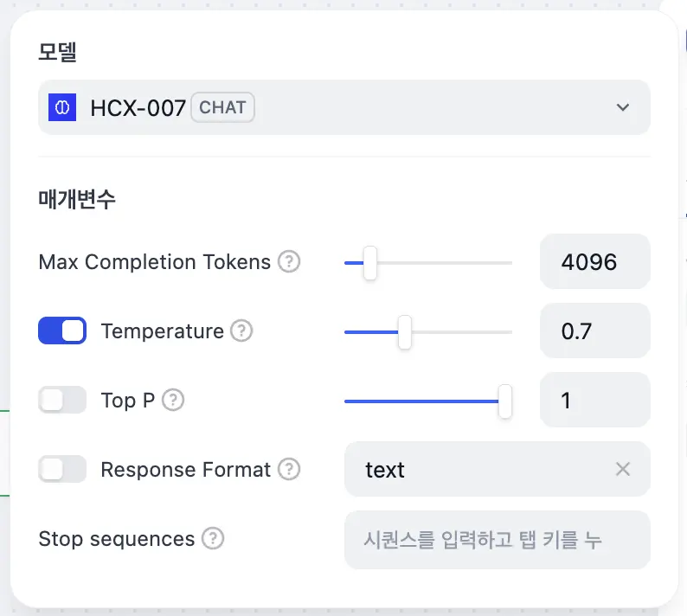The image size is (687, 616).
Task: Clear the Response Format text value
Action: click(622, 469)
